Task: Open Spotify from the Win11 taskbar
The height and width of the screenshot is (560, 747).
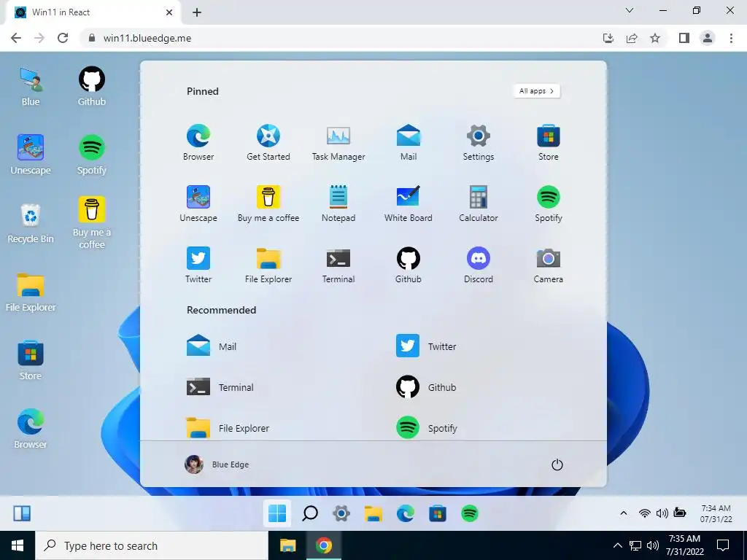Action: [x=470, y=513]
